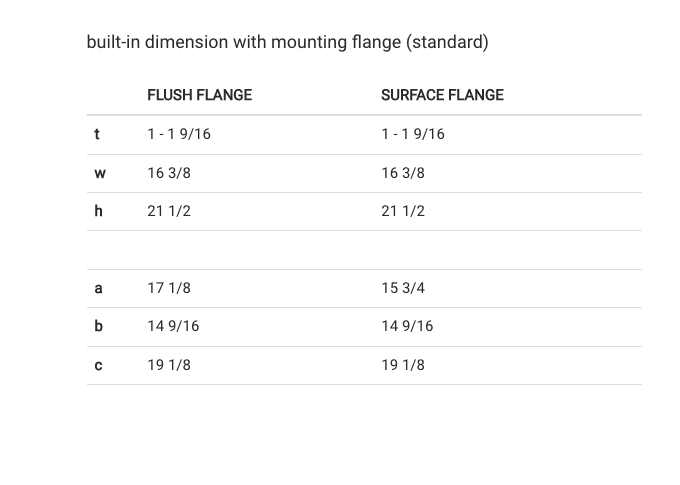This screenshot has height=485, width=680.
Task: Click the SURFACE FLANGE column header
Action: point(442,95)
